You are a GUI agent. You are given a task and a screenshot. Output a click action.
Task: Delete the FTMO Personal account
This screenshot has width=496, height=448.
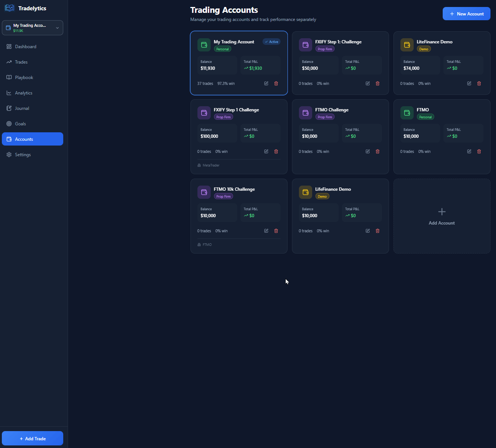coord(479,151)
